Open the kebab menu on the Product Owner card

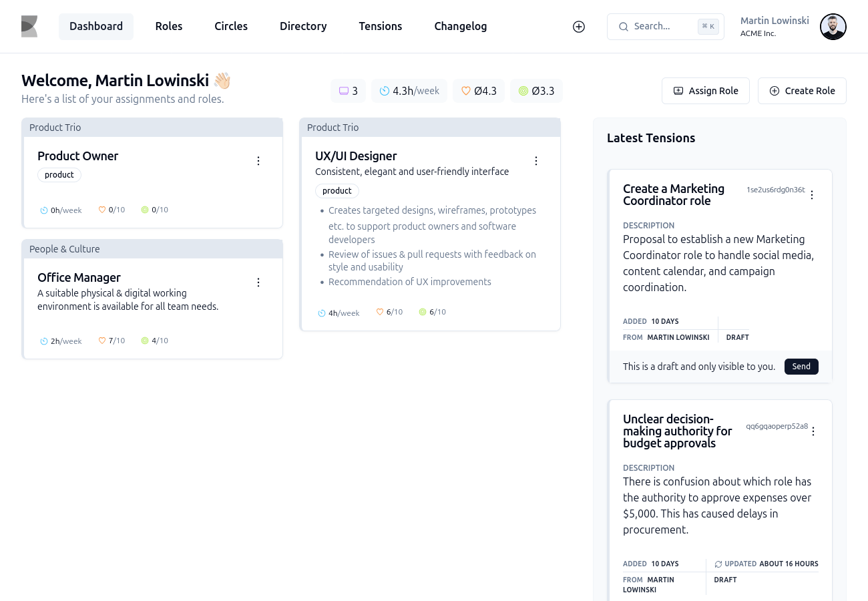258,160
